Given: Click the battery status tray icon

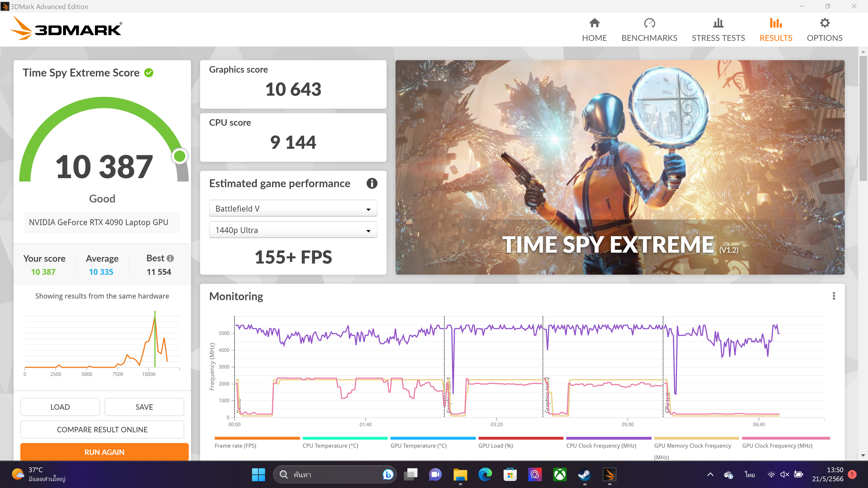Looking at the screenshot, I should point(798,474).
